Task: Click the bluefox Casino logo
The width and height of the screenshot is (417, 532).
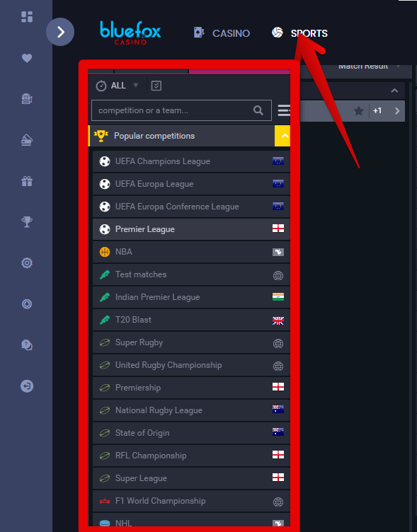Action: 130,33
